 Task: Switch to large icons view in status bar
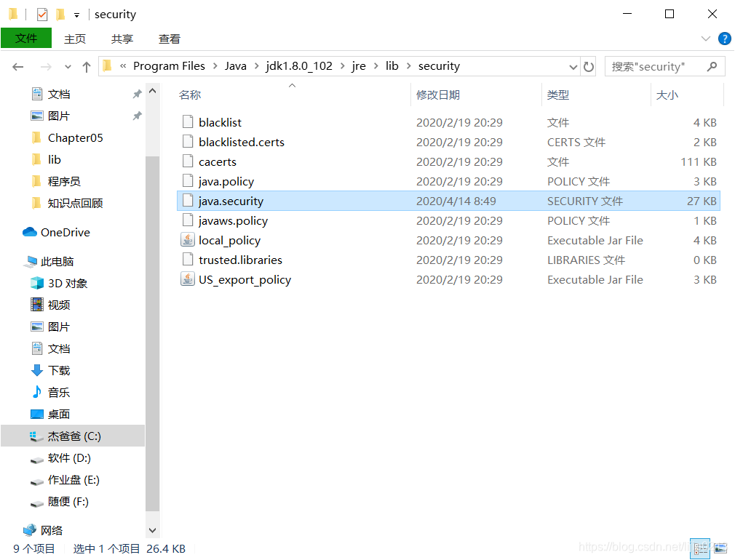pyautogui.click(x=721, y=549)
